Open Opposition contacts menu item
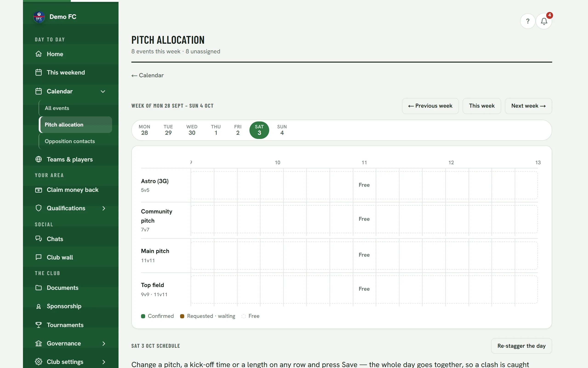This screenshot has width=588, height=368. (76, 141)
